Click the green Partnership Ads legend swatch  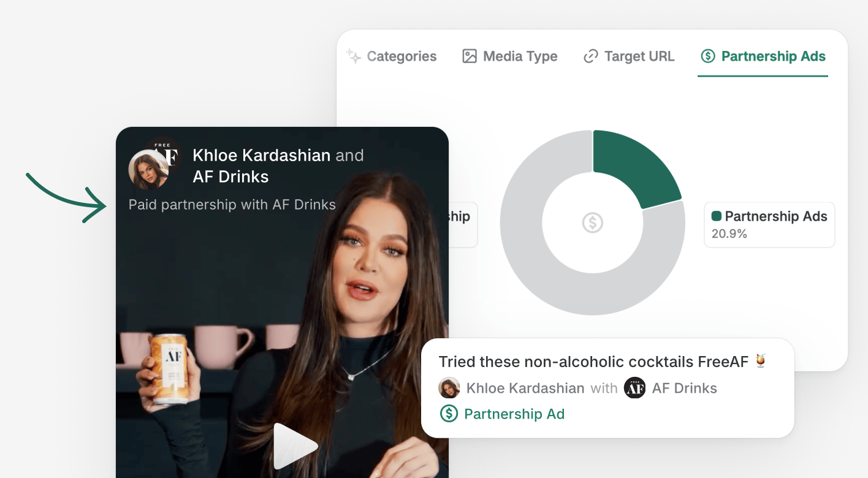click(x=716, y=216)
